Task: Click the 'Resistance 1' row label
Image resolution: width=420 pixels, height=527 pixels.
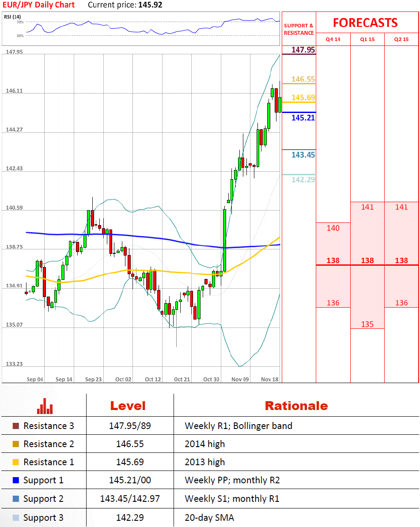Action: pos(49,462)
